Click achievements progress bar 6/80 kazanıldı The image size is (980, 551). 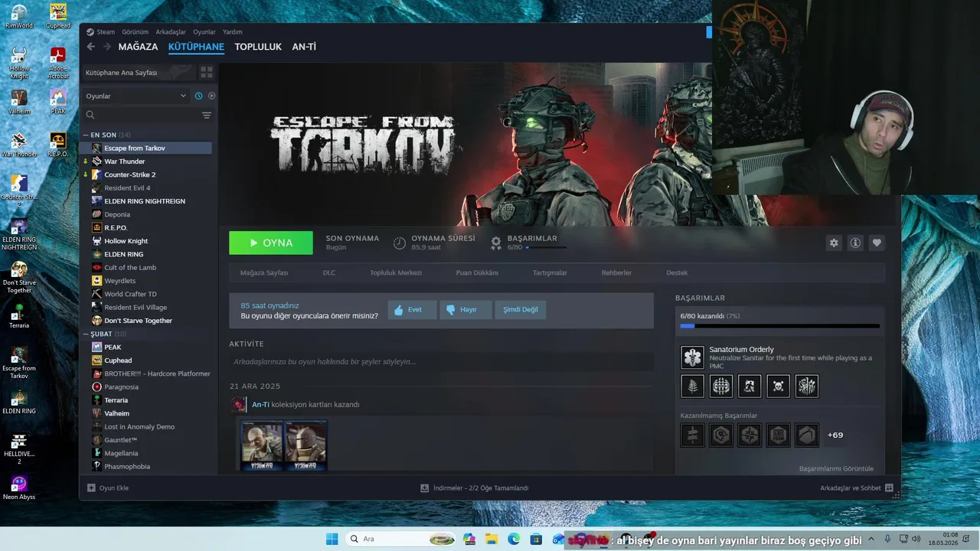(x=779, y=326)
